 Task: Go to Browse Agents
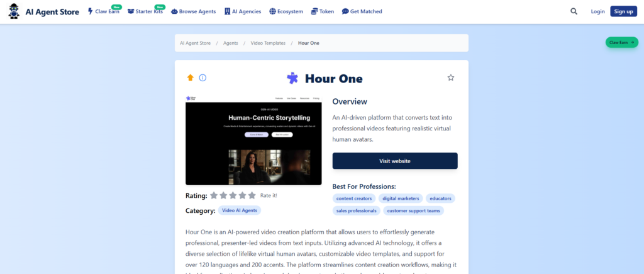click(x=194, y=11)
